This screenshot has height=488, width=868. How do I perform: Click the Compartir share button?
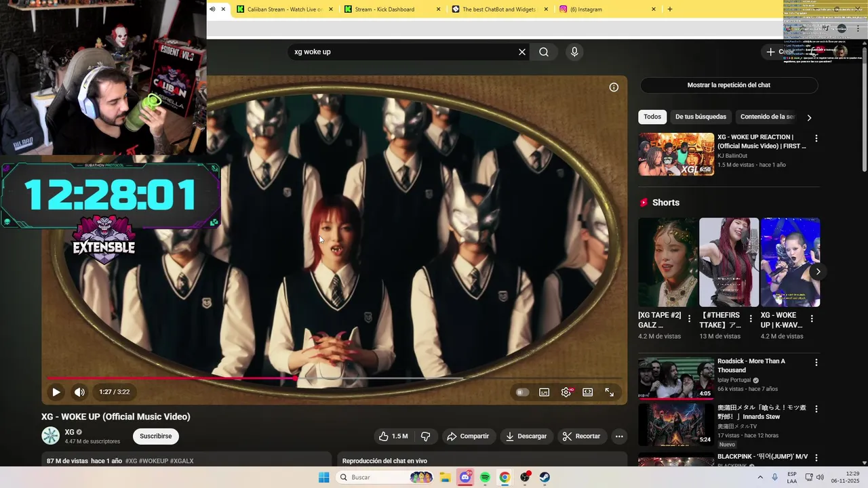[468, 436]
